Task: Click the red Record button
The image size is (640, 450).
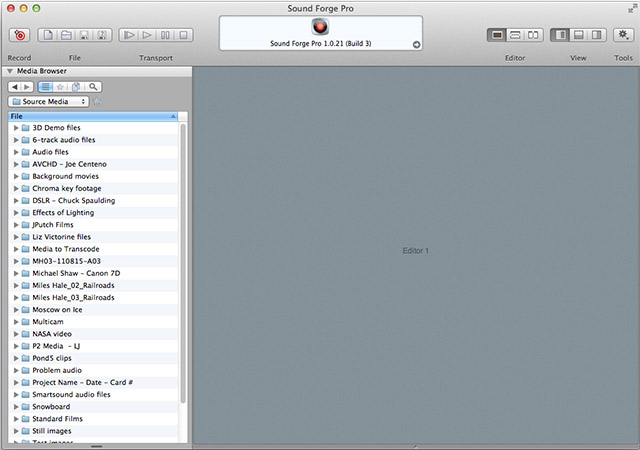Action: (20, 35)
